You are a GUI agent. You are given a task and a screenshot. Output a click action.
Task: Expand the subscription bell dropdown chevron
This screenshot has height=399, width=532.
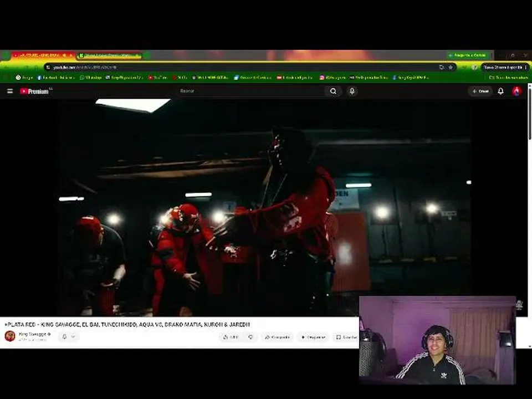[73, 336]
